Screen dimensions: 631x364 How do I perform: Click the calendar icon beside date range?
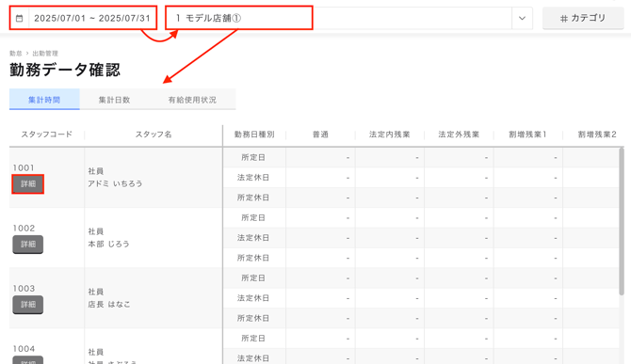pos(19,18)
